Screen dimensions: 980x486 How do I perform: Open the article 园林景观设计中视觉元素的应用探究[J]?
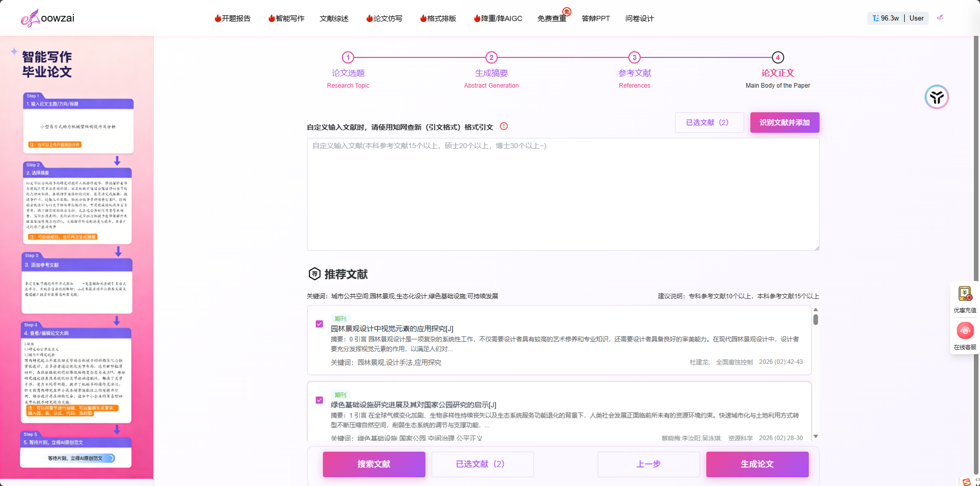(392, 329)
